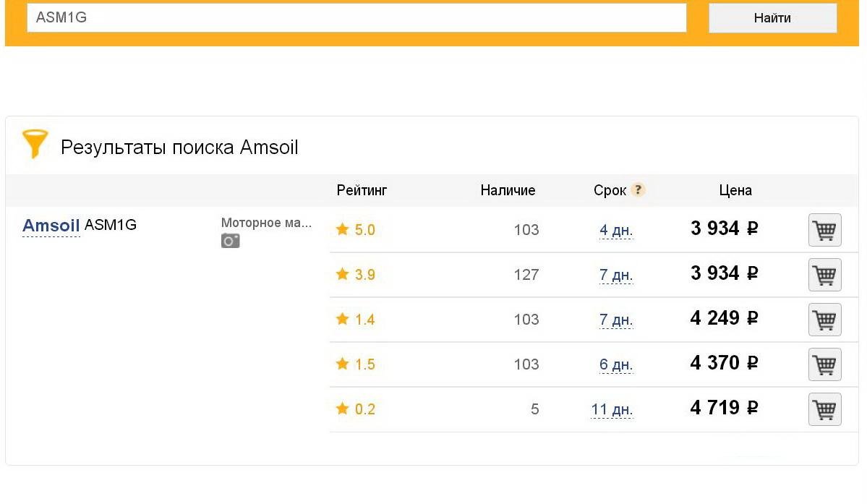Click the Срок column header
Screen dimensions: 867x504
[x=610, y=190]
